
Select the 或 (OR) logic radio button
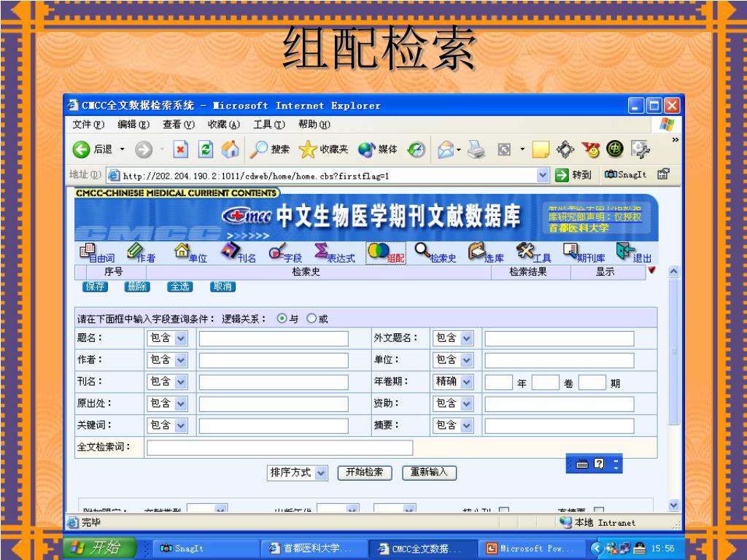point(311,319)
